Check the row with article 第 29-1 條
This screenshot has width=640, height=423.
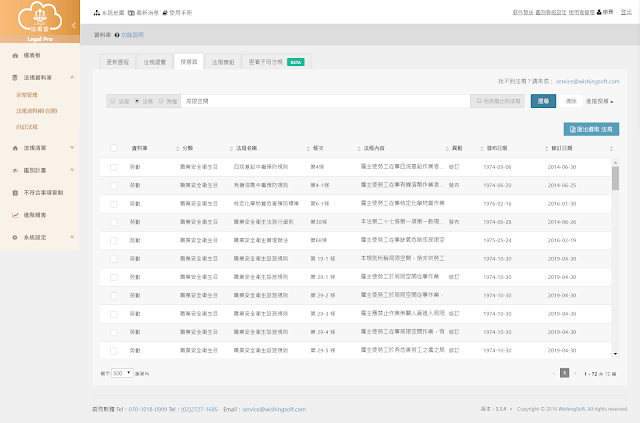tap(113, 278)
